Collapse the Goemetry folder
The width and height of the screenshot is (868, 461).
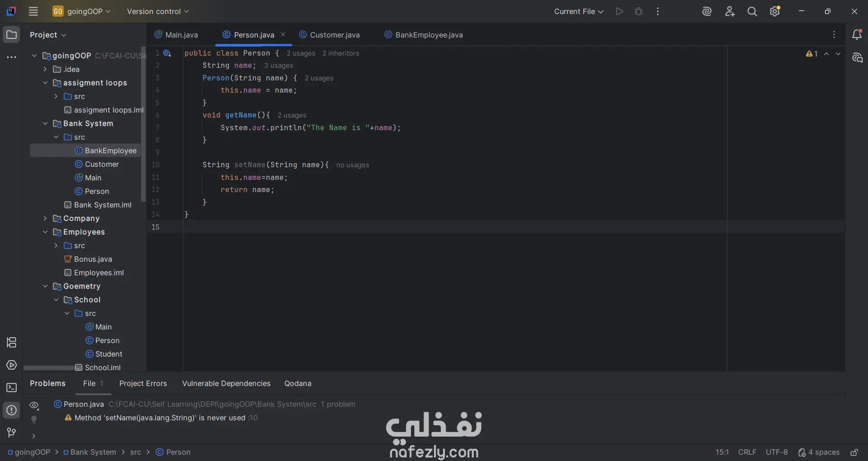point(45,286)
